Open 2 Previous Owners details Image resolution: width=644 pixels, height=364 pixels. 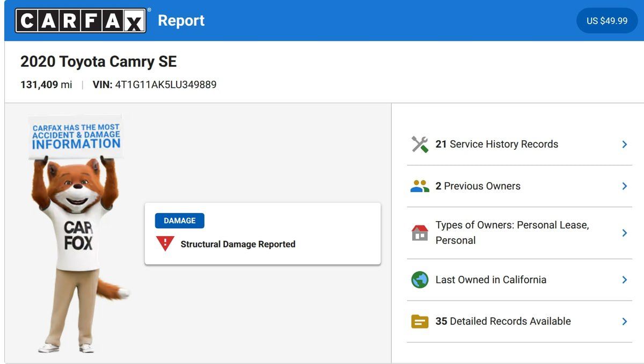click(519, 186)
